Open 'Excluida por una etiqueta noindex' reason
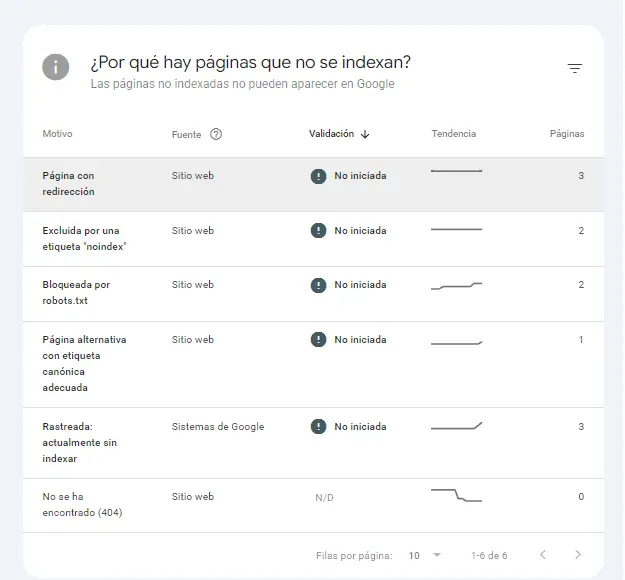This screenshot has height=580, width=625. [84, 238]
